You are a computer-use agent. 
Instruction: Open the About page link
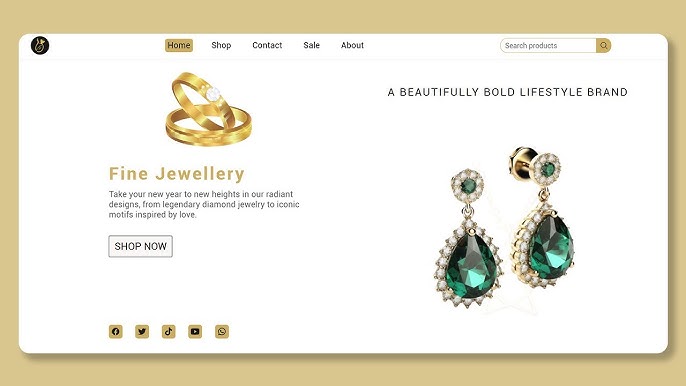352,45
